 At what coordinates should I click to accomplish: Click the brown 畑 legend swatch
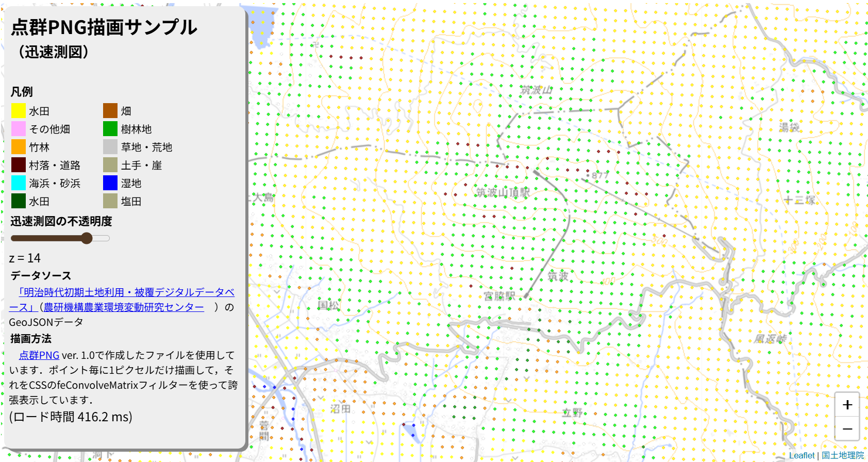coord(110,111)
